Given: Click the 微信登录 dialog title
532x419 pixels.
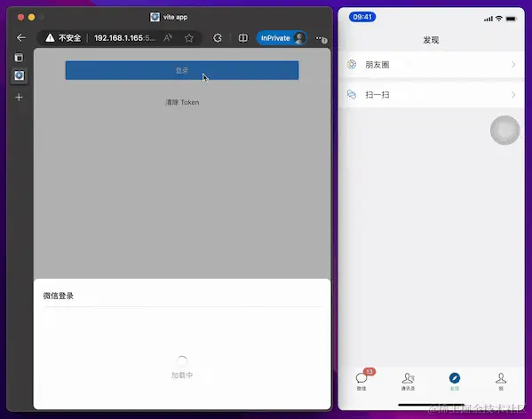Looking at the screenshot, I should (x=59, y=296).
